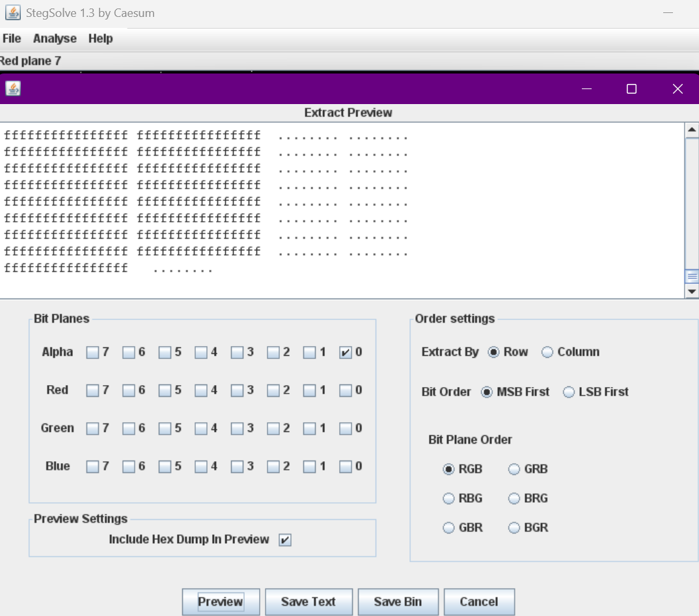Viewport: 699px width, 616px height.
Task: Click the Save Text button
Action: click(x=308, y=602)
